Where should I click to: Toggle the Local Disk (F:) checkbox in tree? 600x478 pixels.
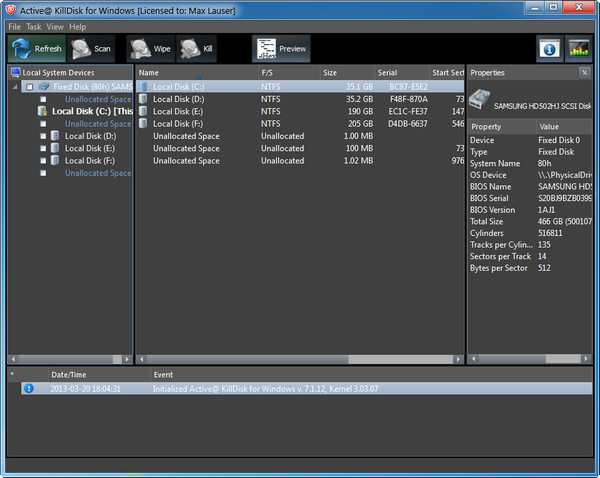[x=43, y=160]
